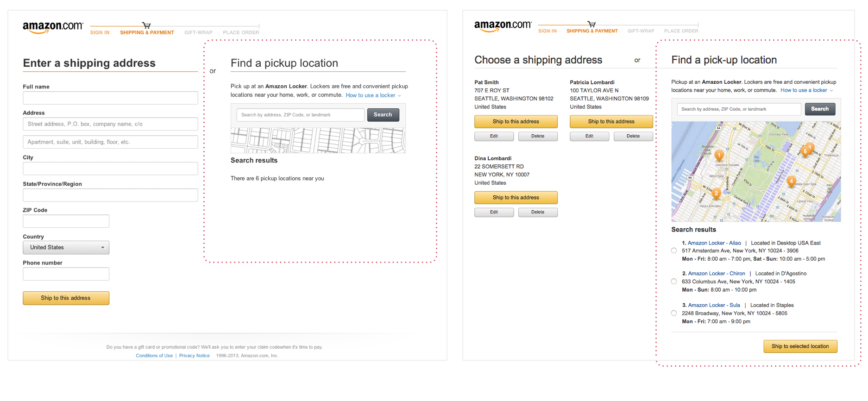
Task: Edit Pat Smith's address
Action: (x=494, y=136)
